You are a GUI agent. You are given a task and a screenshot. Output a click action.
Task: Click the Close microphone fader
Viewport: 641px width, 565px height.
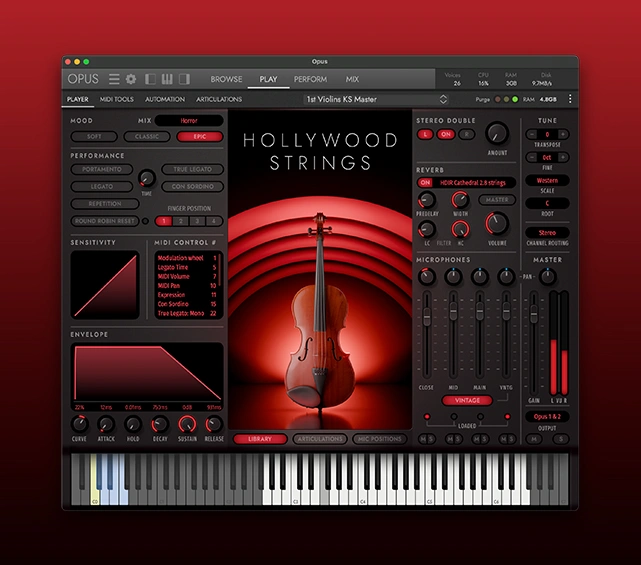pyautogui.click(x=426, y=316)
